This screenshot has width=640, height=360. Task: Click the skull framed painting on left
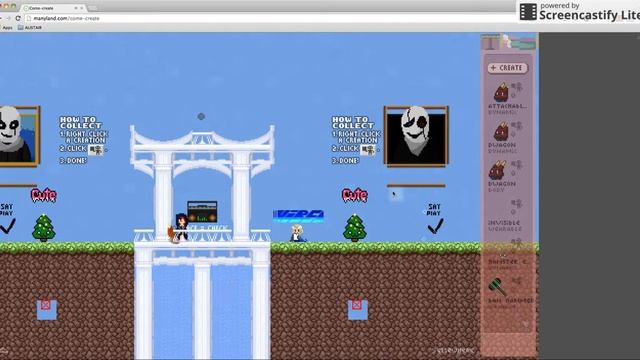(19, 136)
